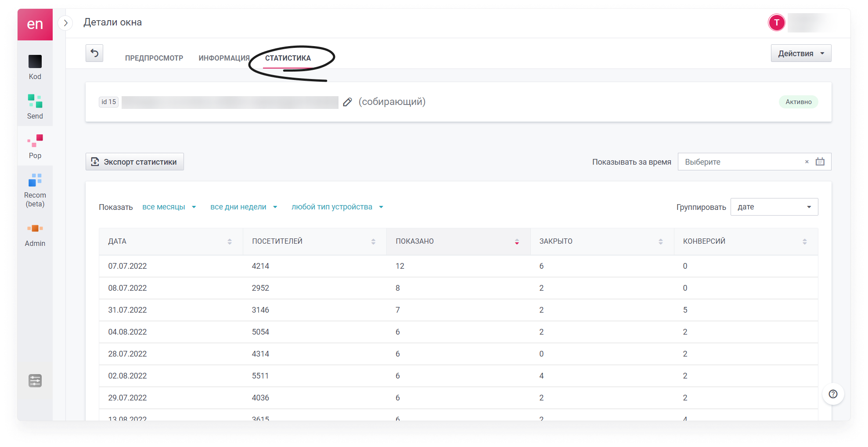This screenshot has width=868, height=447.
Task: Click the 'id 15' badge
Action: point(108,102)
